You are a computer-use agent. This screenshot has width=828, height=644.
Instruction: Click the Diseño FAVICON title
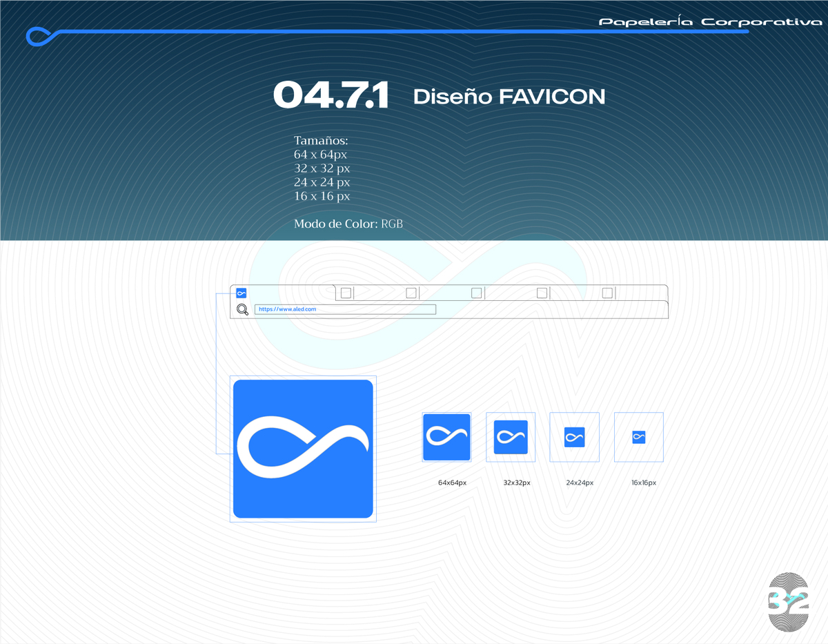coord(509,97)
